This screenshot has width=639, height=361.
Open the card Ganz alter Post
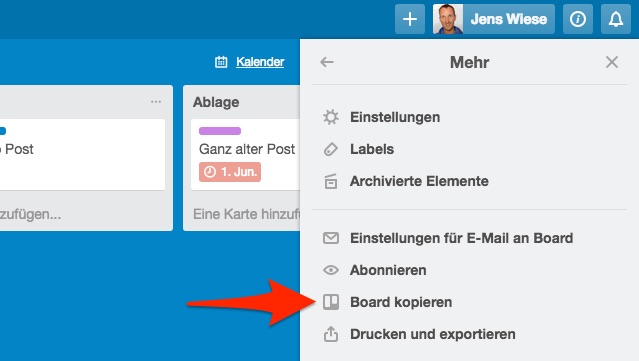click(x=246, y=155)
